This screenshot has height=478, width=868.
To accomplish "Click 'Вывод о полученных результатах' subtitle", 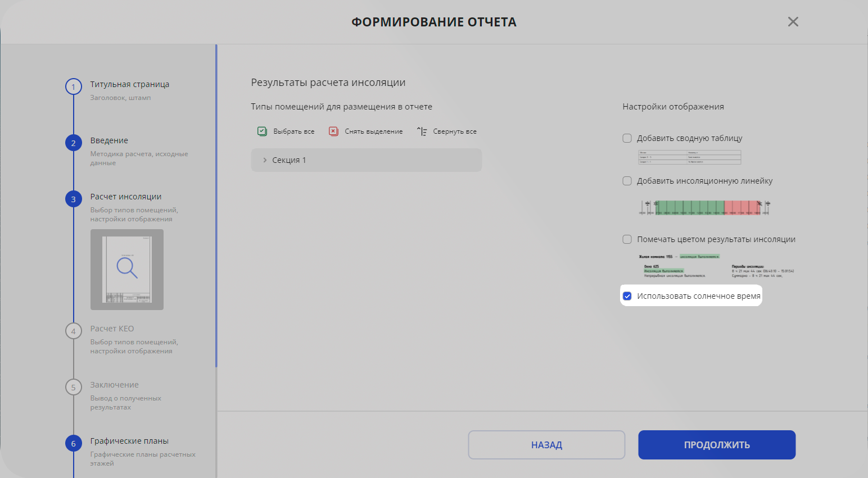I will pos(125,403).
